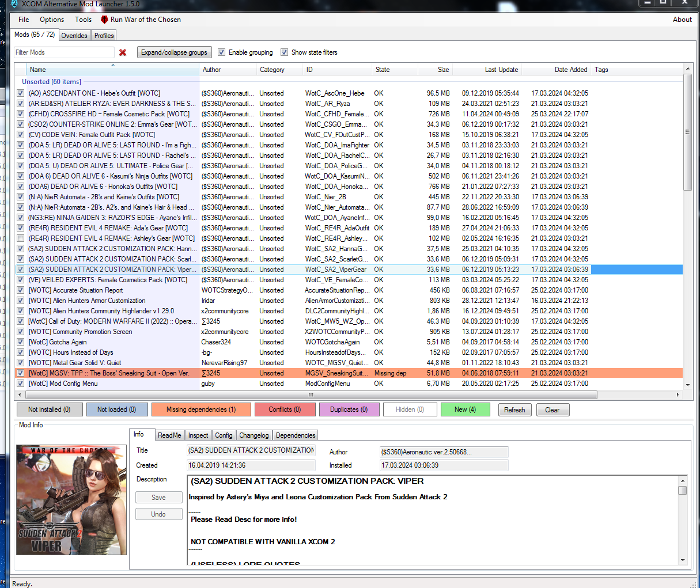Click the Filter Mods input field
700x588 pixels.
(x=64, y=52)
